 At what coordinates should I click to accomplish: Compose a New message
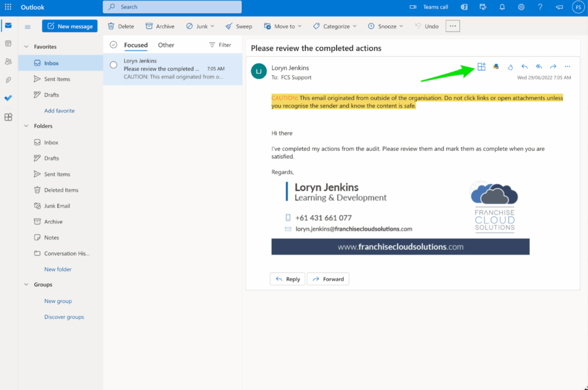[x=69, y=26]
